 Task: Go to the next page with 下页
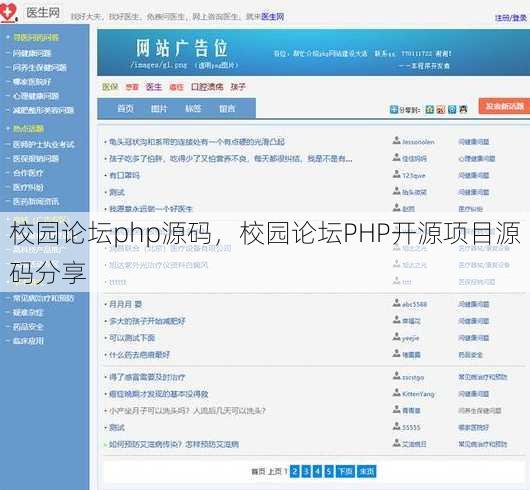point(345,471)
